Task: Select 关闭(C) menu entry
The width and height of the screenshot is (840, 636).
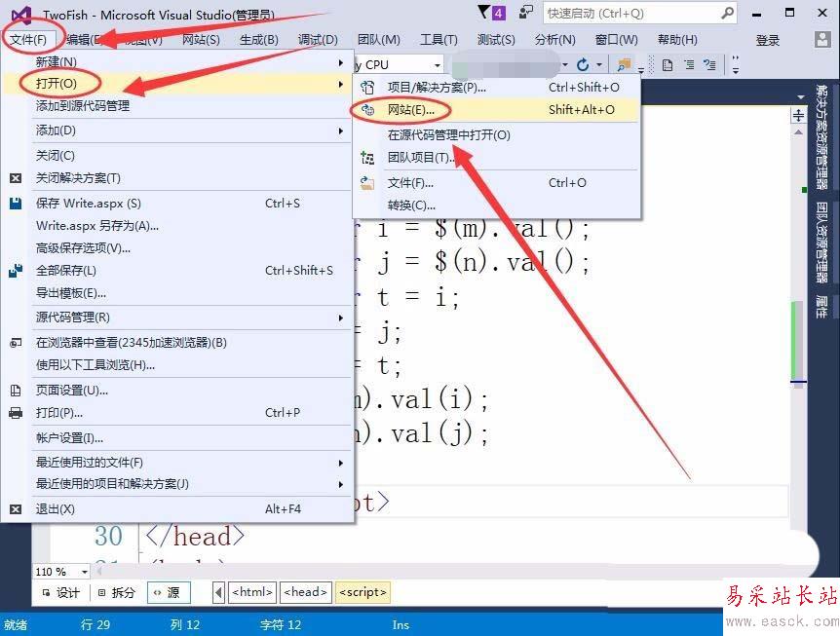Action: (x=176, y=156)
